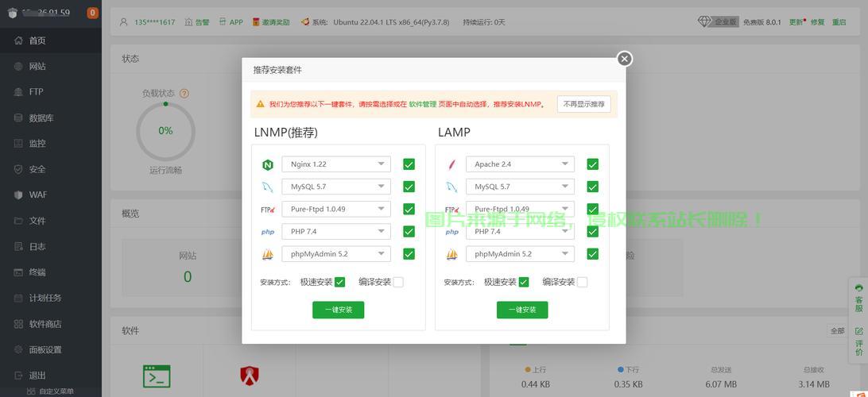This screenshot has width=868, height=397.
Task: Uncheck the LNMP Nginx 1.22 checkbox
Action: (409, 164)
